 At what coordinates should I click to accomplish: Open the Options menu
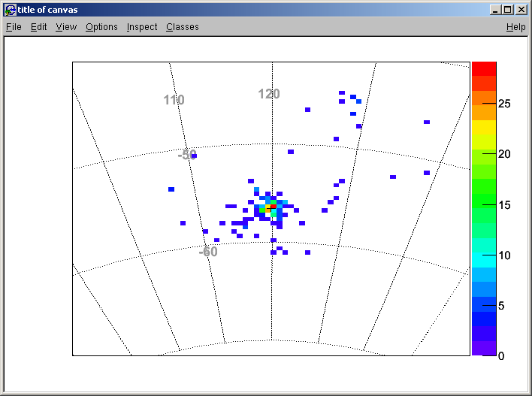pos(101,27)
